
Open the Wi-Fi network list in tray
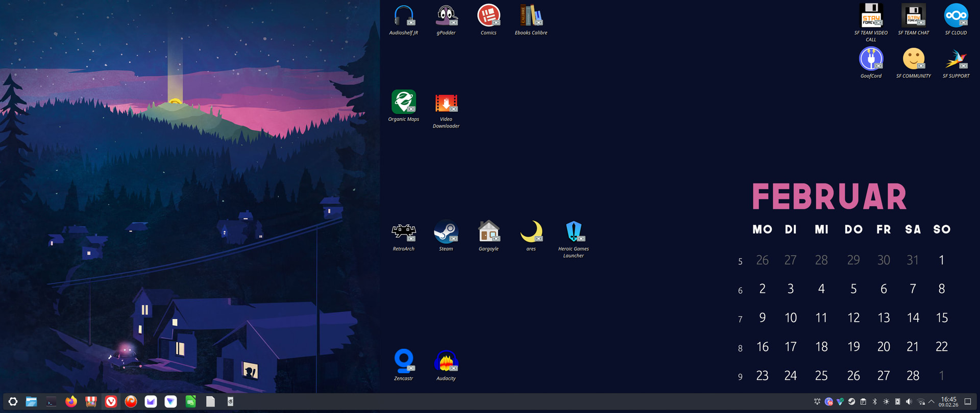[x=921, y=402]
